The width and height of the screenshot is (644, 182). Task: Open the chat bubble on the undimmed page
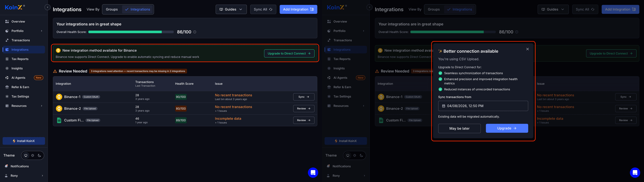pyautogui.click(x=313, y=172)
